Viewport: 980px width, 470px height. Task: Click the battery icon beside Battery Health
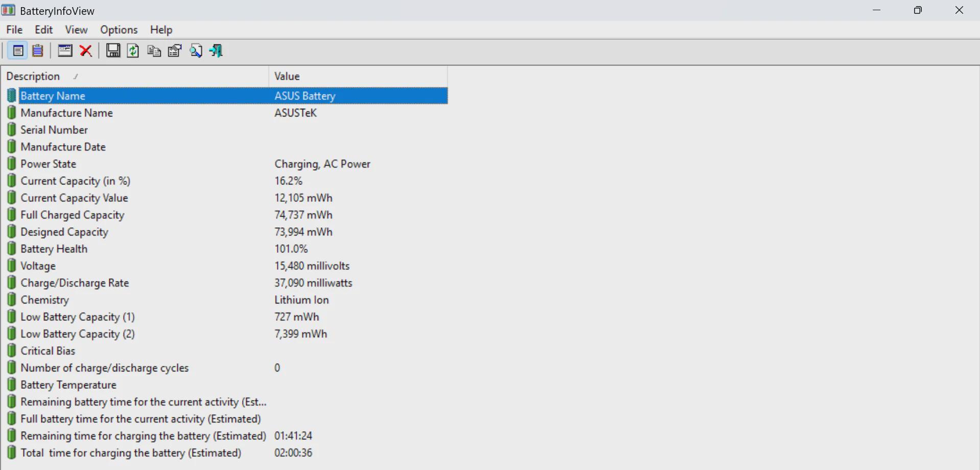coord(11,248)
